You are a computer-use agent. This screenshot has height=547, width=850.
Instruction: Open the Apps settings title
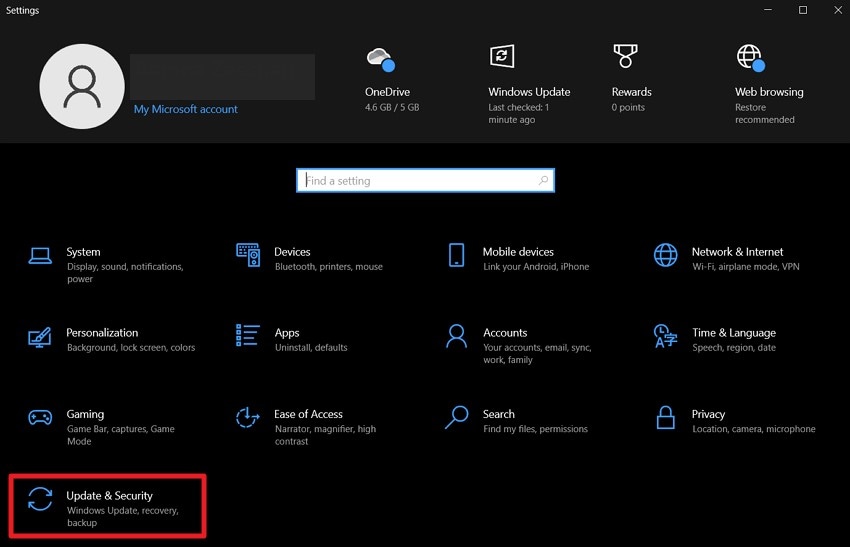(x=287, y=333)
